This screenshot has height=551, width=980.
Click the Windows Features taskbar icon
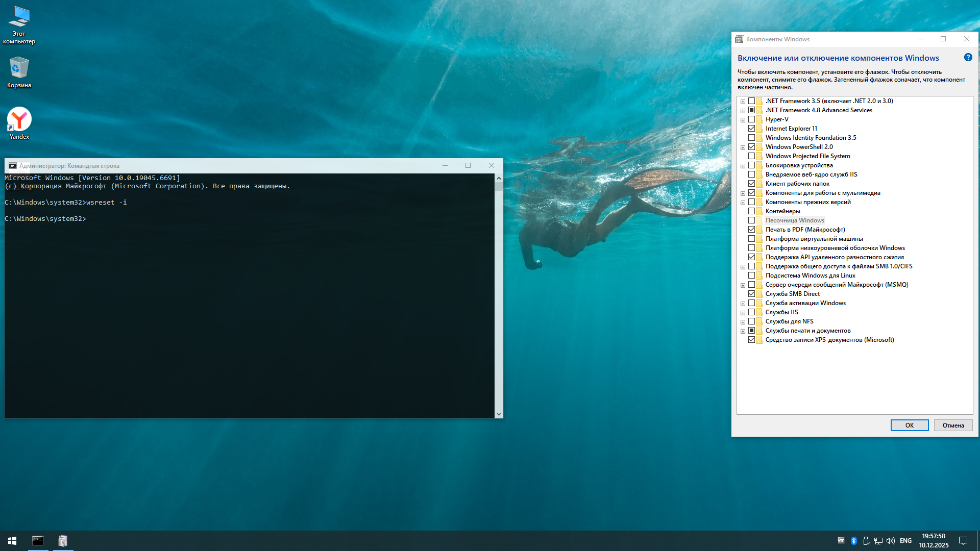(63, 540)
